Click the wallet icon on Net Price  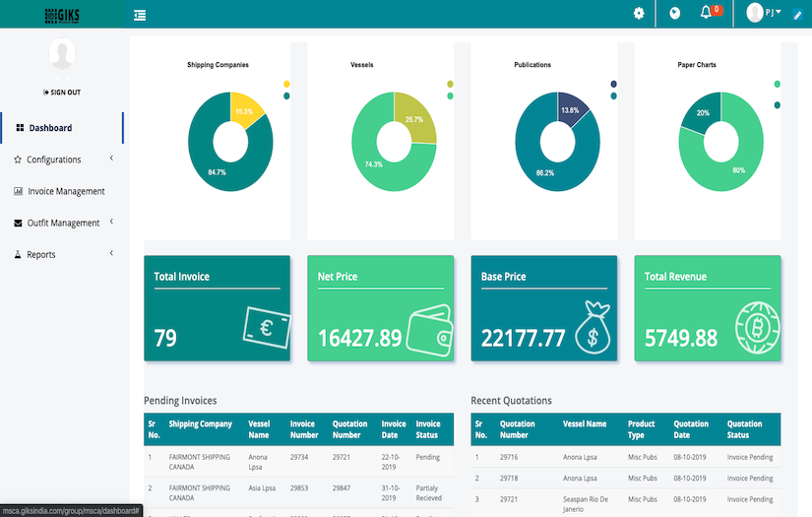(x=429, y=331)
